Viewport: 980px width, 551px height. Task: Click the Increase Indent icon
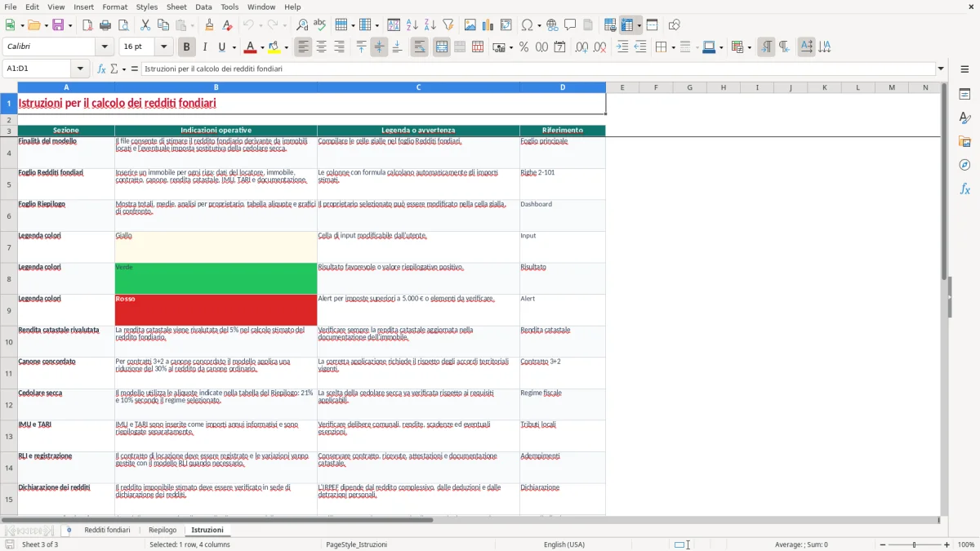[622, 47]
